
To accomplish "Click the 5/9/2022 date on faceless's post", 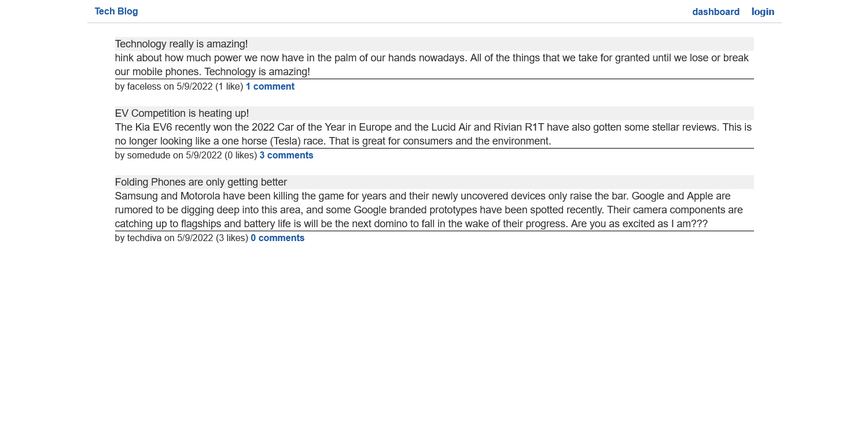I will click(194, 87).
